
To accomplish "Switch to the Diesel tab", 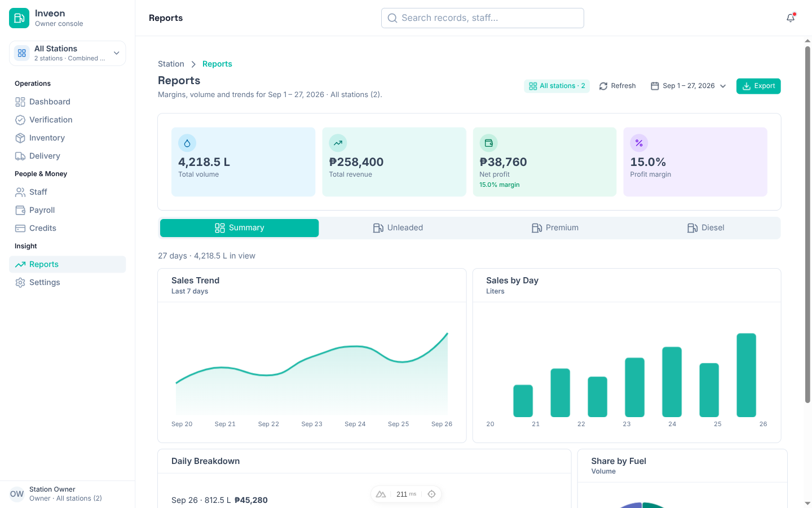I will click(706, 228).
